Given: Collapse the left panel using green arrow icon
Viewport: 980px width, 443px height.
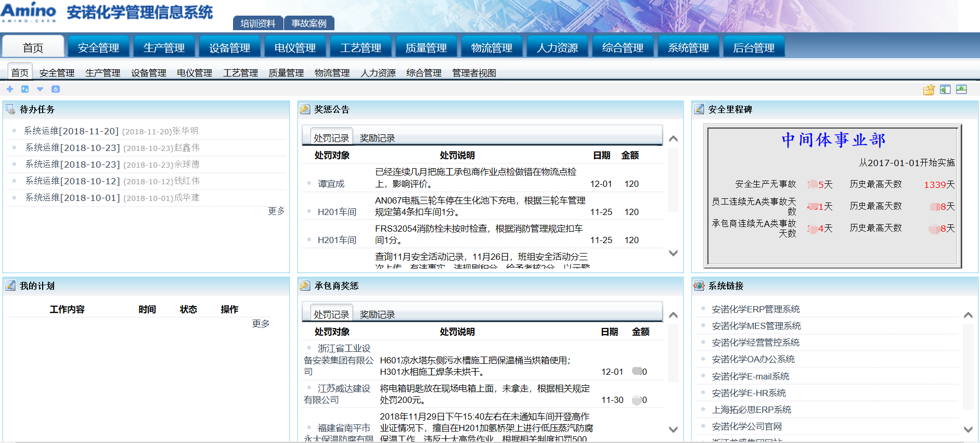Looking at the screenshot, I should tap(945, 90).
